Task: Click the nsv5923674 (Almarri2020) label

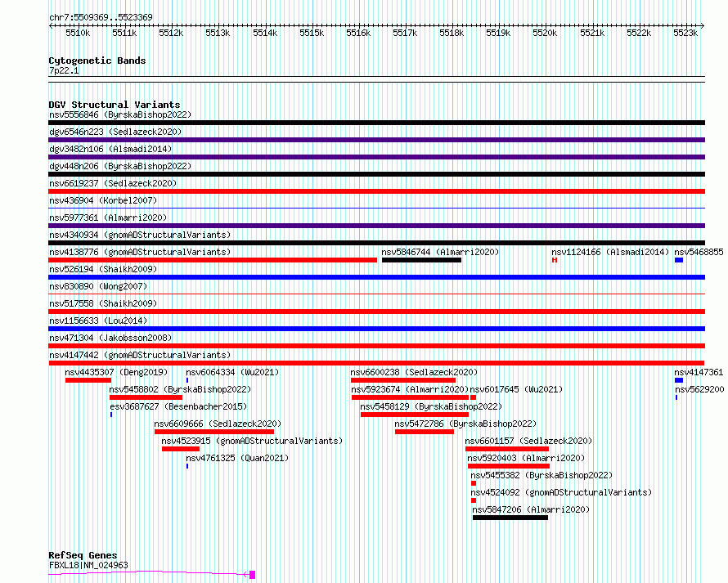Action: [410, 389]
